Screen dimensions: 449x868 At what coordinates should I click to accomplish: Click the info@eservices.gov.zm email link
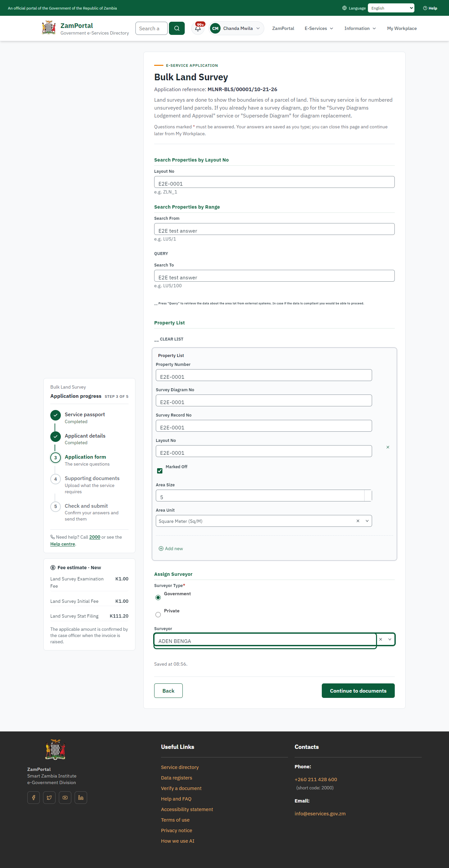point(320,813)
